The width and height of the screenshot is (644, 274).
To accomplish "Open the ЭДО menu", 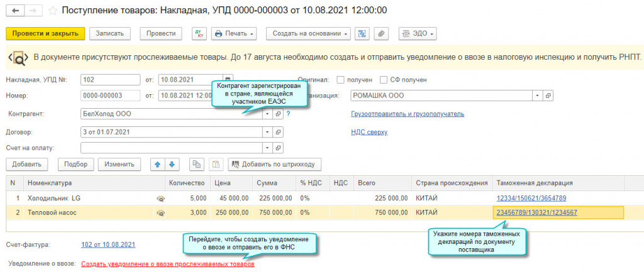I will [x=417, y=33].
